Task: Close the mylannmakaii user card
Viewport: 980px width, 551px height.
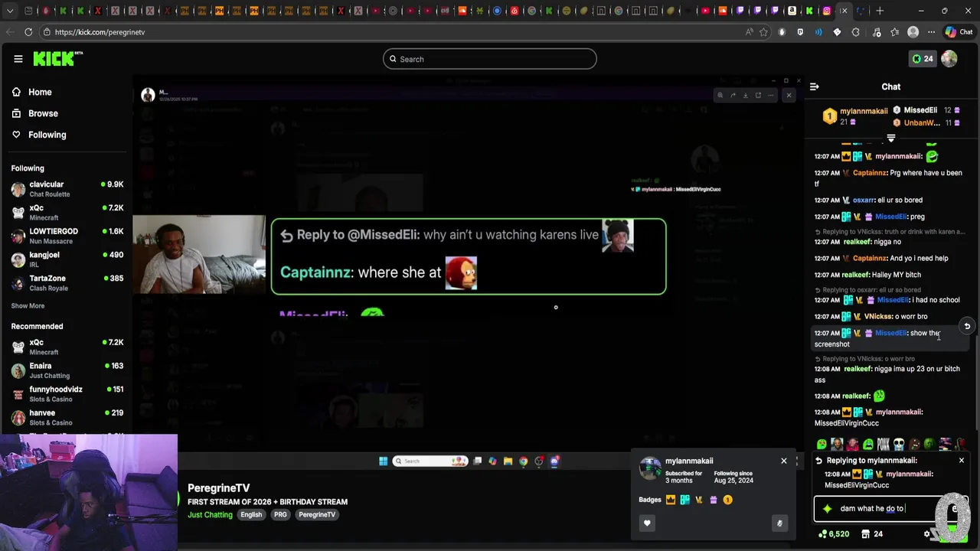Action: [x=783, y=461]
